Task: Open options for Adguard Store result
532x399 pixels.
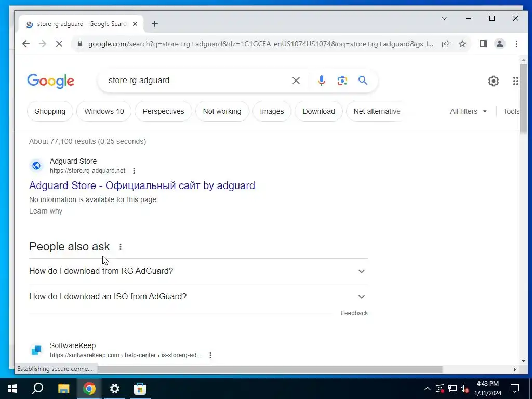Action: [x=134, y=171]
